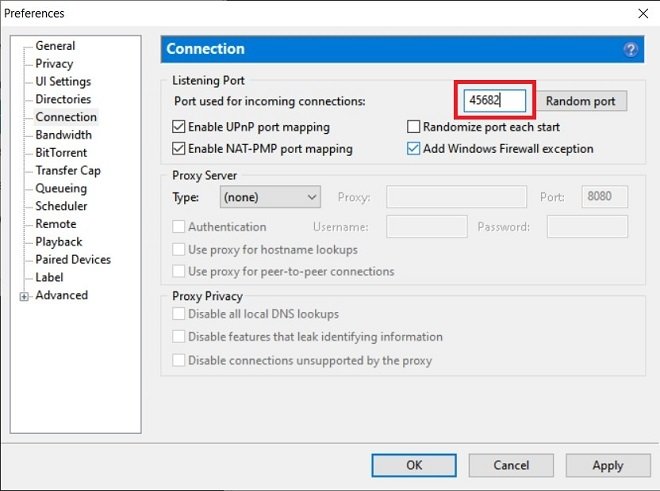
Task: Open Bandwidth preferences
Action: (64, 135)
